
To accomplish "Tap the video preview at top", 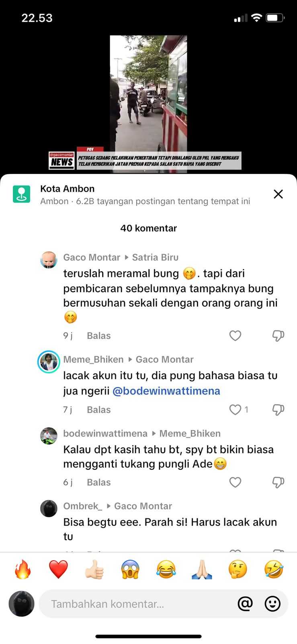I will click(x=148, y=104).
